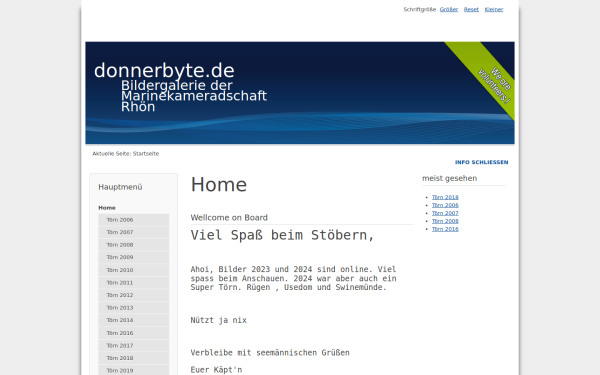This screenshot has height=375, width=600.
Task: Click the 'Verbleibe mit seemännischen Grüßen' line
Action: 270,353
